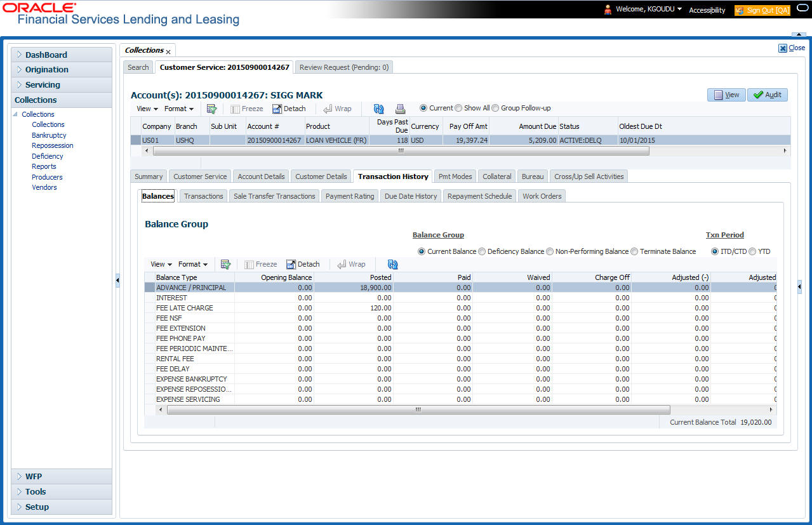Close the Collections tab with X
Screen dimensions: 812x525
pos(168,51)
